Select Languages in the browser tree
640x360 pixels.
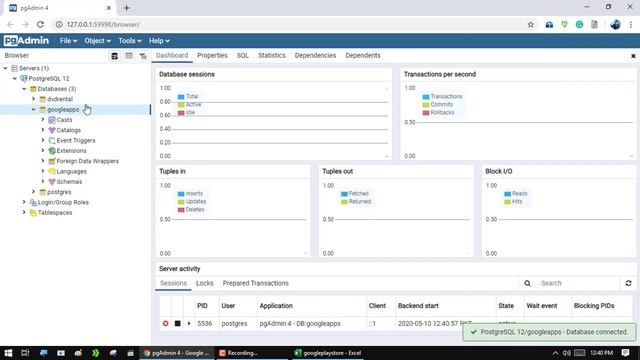point(71,171)
